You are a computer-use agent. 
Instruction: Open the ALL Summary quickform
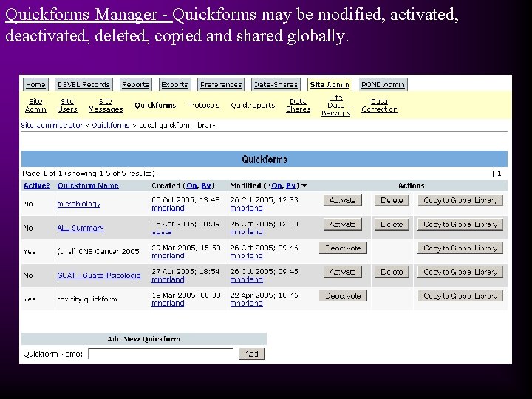81,228
